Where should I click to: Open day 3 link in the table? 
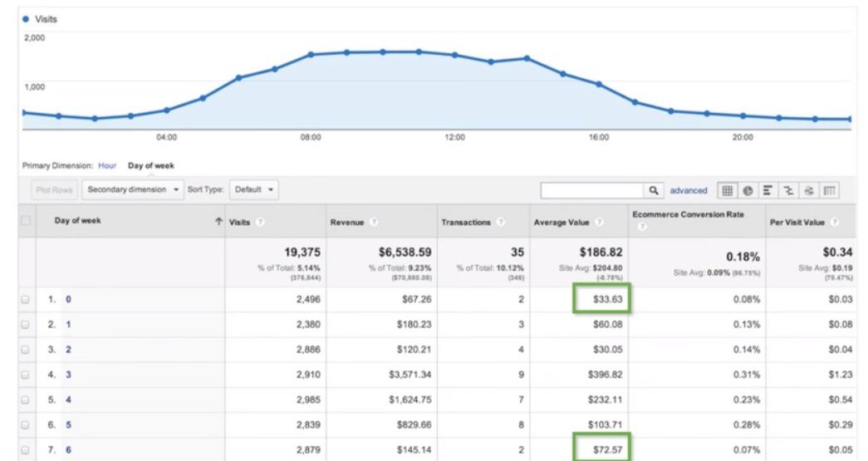coord(68,375)
